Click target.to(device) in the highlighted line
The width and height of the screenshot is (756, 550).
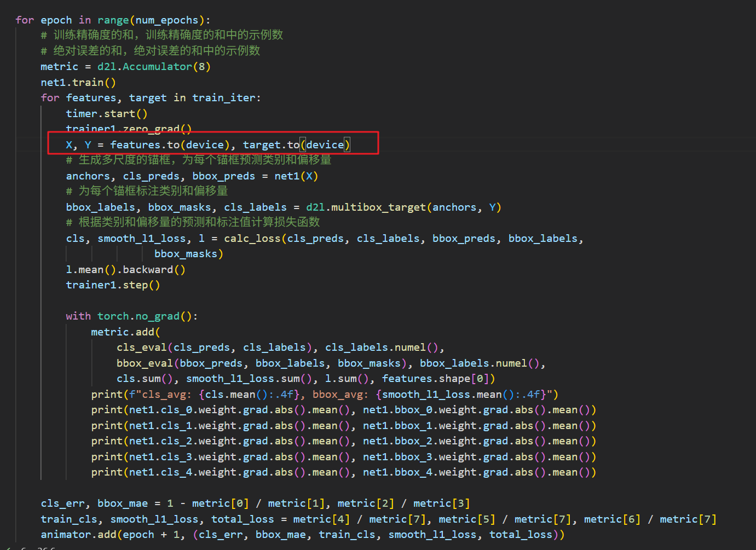296,145
